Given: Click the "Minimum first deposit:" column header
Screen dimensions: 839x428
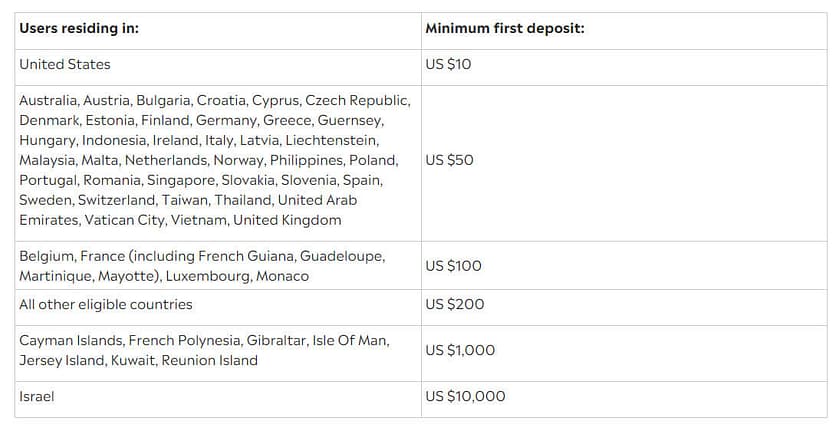Looking at the screenshot, I should tap(504, 29).
